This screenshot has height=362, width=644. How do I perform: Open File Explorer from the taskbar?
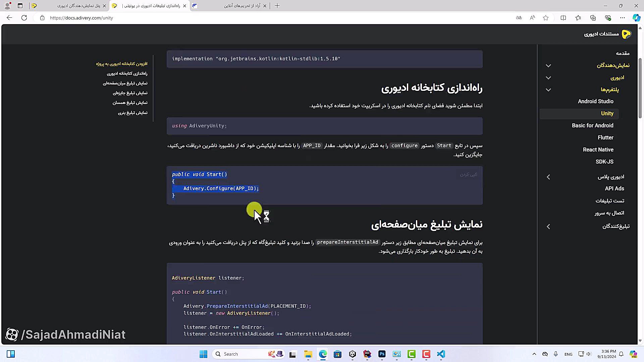click(x=308, y=354)
